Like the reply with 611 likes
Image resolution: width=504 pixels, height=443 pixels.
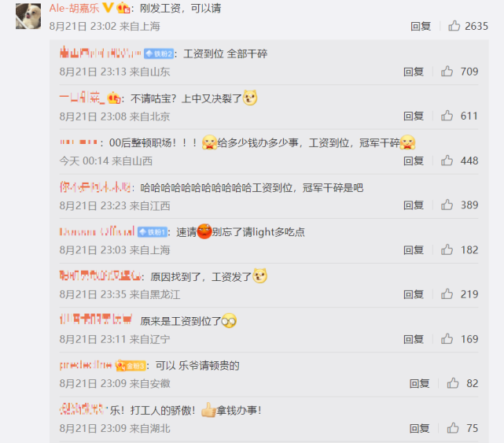(447, 116)
